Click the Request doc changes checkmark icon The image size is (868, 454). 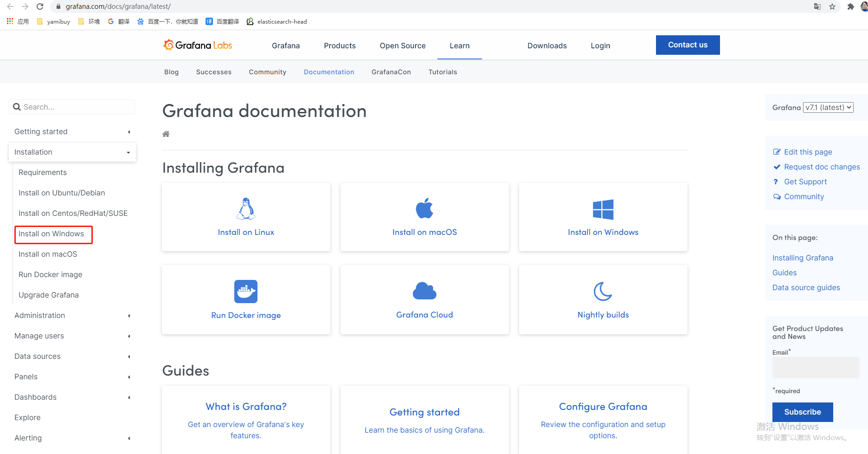pos(777,167)
